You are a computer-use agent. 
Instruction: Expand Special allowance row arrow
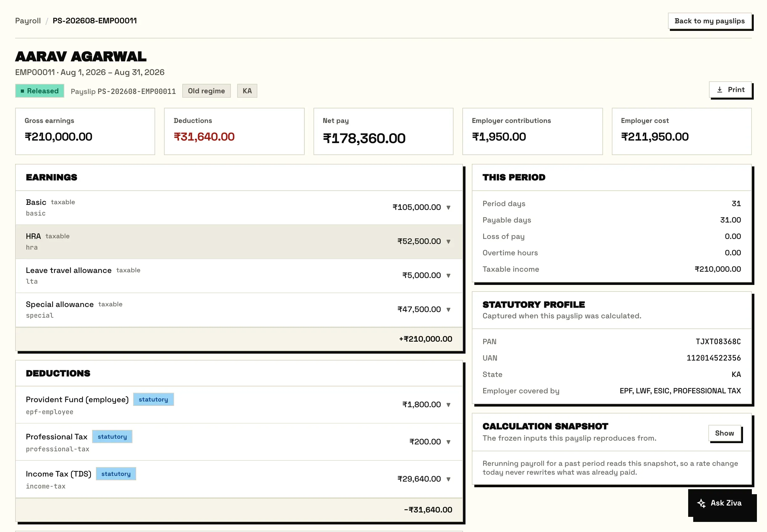448,309
